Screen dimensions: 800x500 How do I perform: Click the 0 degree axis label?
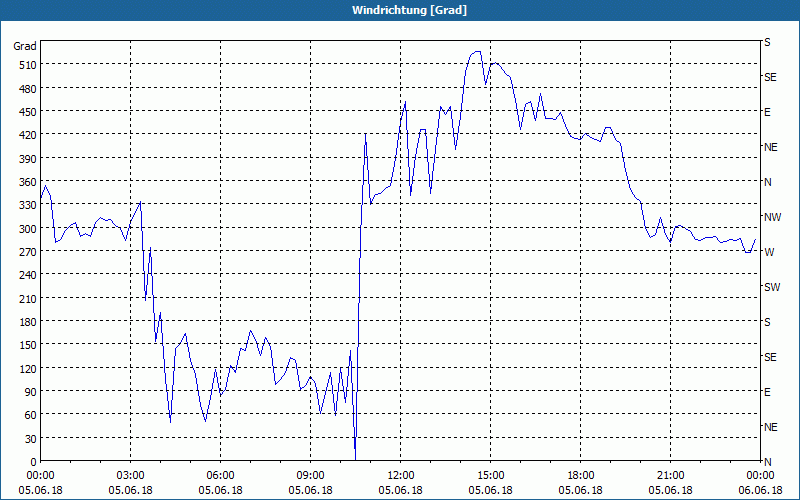point(34,462)
